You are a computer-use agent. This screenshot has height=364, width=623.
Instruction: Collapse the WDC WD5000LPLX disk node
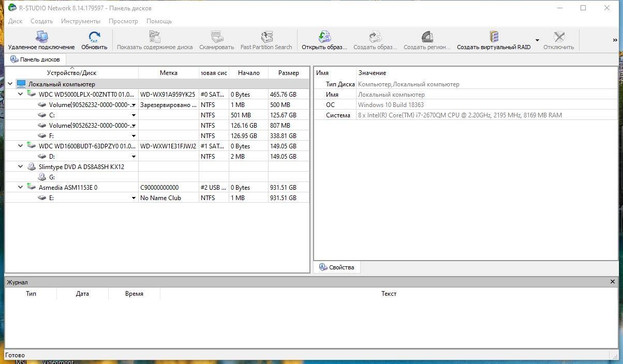point(20,94)
